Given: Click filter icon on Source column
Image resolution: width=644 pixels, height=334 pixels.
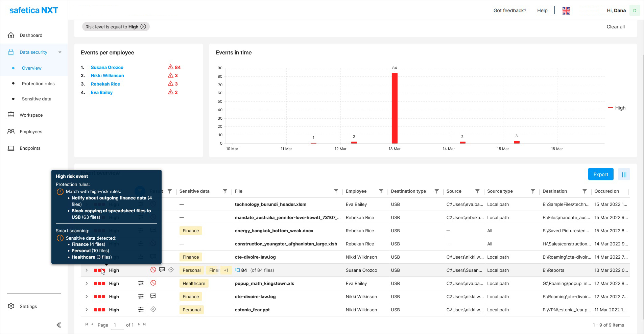Looking at the screenshot, I should pyautogui.click(x=477, y=191).
